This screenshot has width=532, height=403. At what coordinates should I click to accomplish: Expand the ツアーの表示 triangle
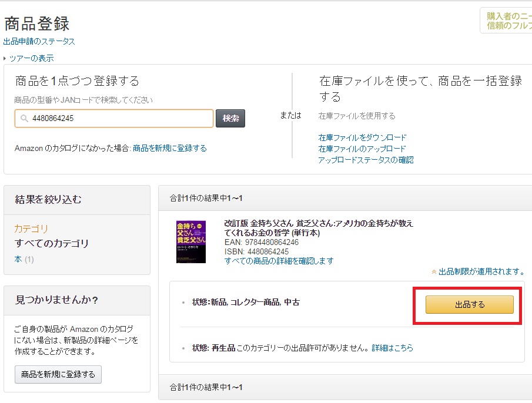click(x=5, y=58)
